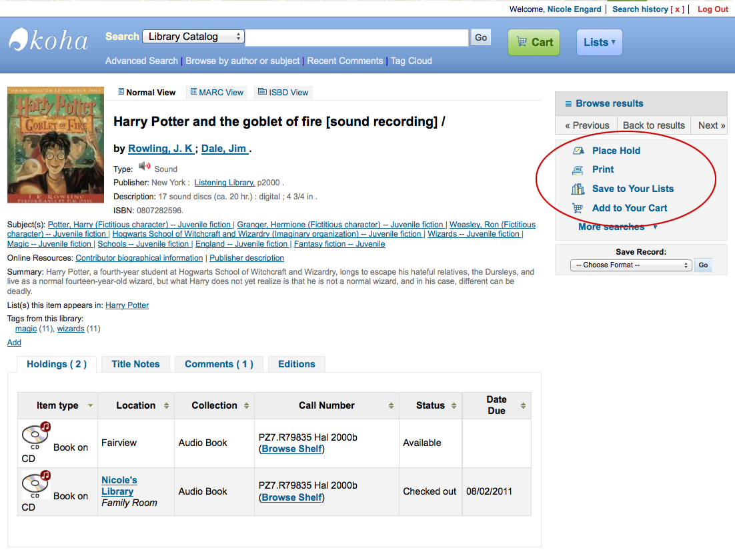The width and height of the screenshot is (735, 560).
Task: Click the Harry Potter cover thumbnail
Action: (x=55, y=145)
